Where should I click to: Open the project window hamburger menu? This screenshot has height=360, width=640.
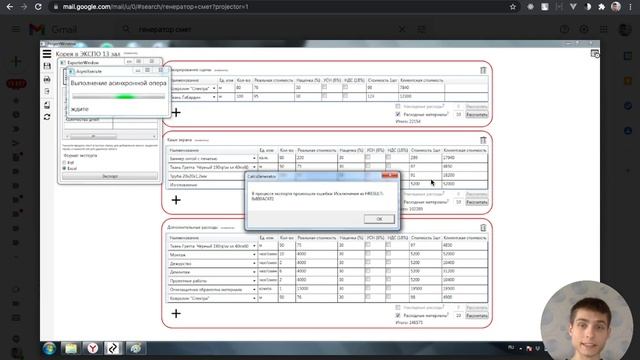point(47,53)
